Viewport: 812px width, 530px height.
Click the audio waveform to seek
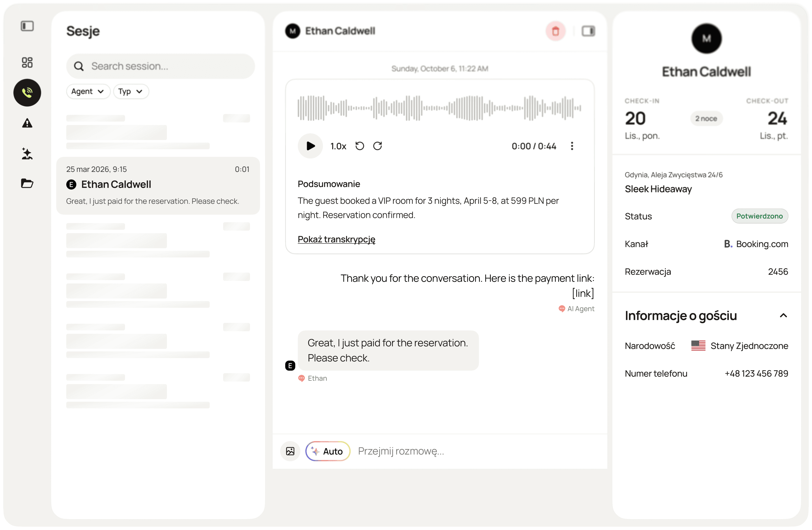click(x=439, y=108)
